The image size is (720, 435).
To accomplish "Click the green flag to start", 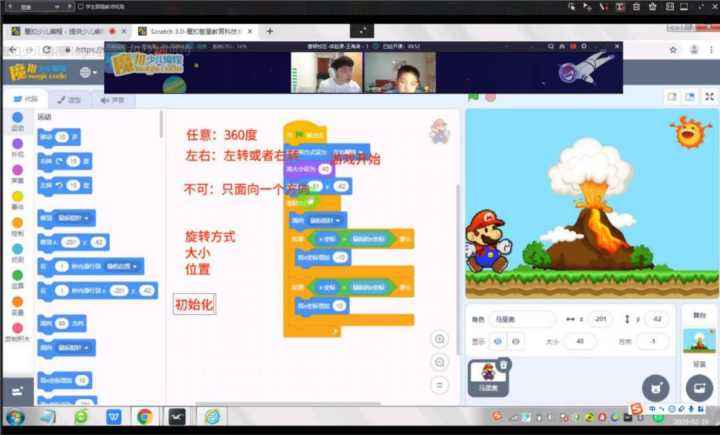I will (473, 97).
